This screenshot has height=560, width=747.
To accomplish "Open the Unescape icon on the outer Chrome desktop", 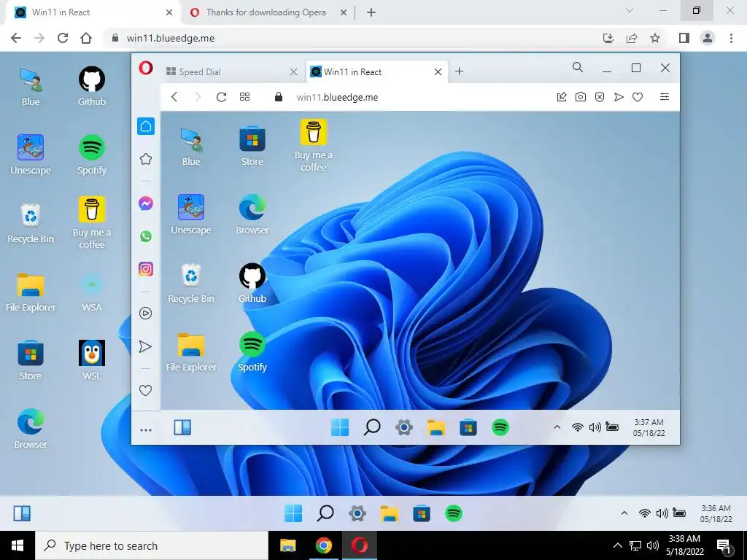I will 31,155.
